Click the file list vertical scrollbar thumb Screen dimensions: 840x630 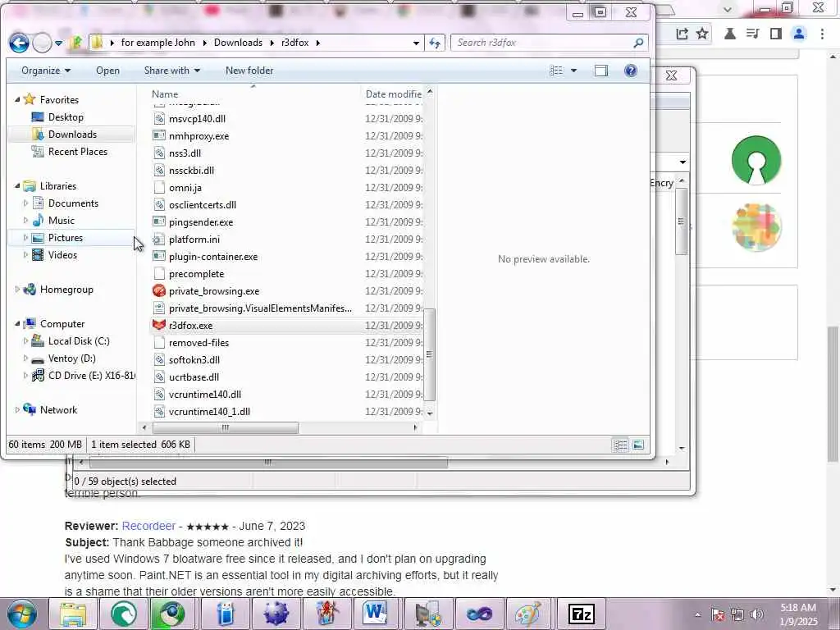[x=429, y=354]
